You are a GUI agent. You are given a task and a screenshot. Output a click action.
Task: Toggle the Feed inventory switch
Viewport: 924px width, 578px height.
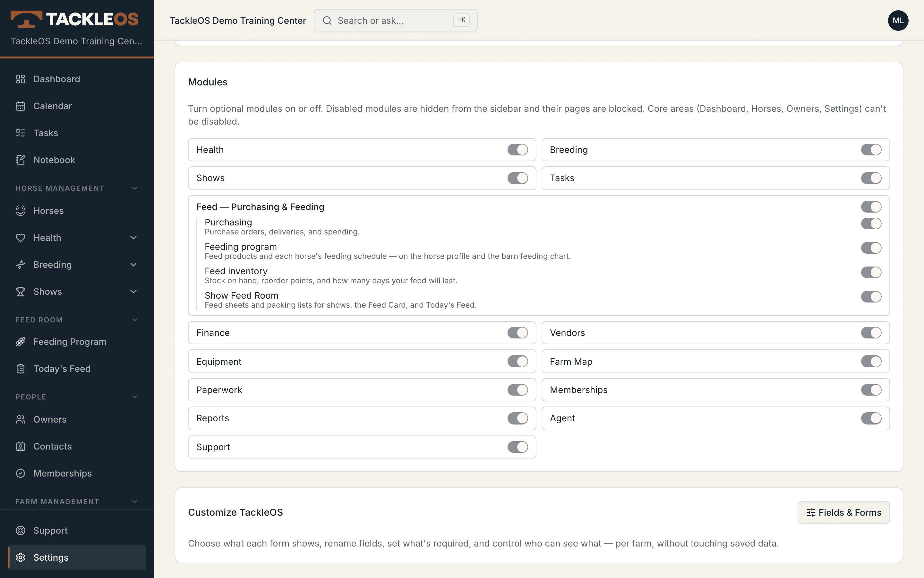(871, 273)
